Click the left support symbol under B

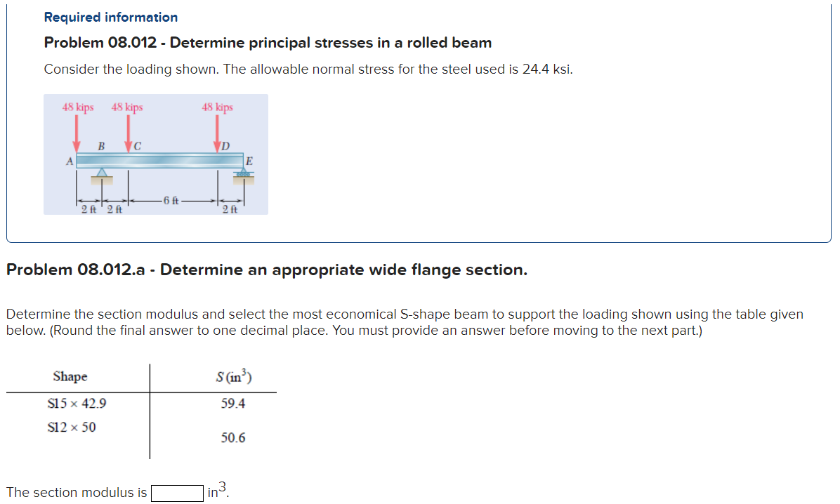[100, 173]
